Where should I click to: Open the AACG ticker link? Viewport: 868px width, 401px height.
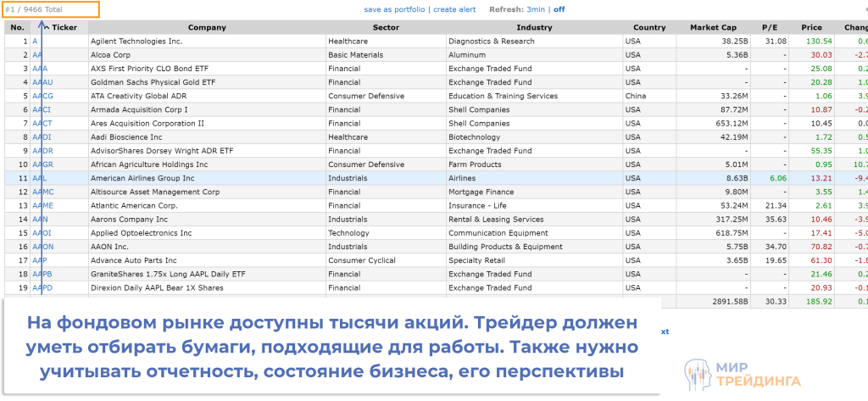pos(42,96)
